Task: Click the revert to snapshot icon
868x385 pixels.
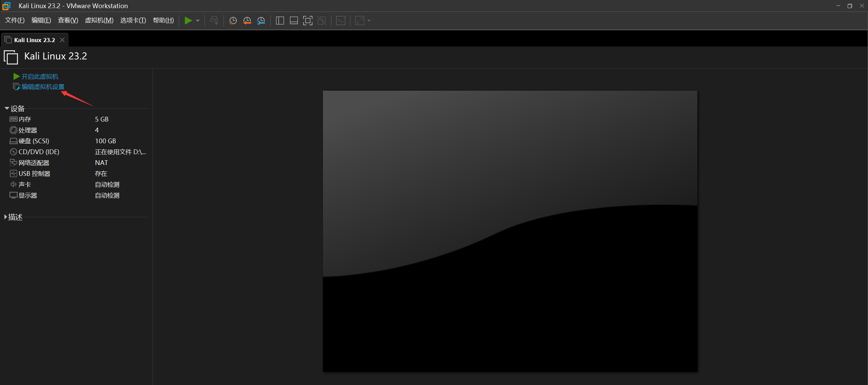Action: [x=247, y=21]
